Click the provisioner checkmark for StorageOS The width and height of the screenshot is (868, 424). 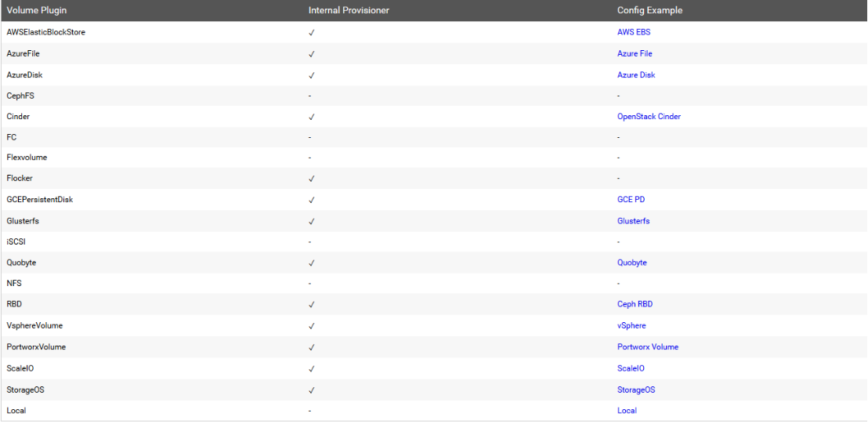pos(312,390)
